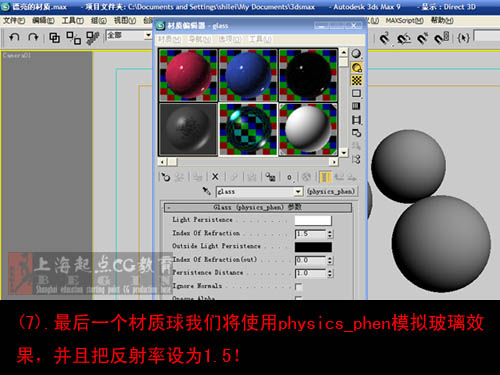Toggle the Percent Snap magnet icon
The height and width of the screenshot is (375, 500).
click(423, 39)
